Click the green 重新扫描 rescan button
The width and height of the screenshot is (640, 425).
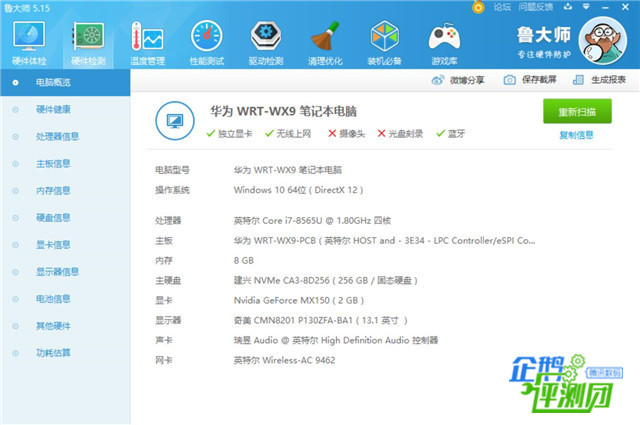(577, 111)
